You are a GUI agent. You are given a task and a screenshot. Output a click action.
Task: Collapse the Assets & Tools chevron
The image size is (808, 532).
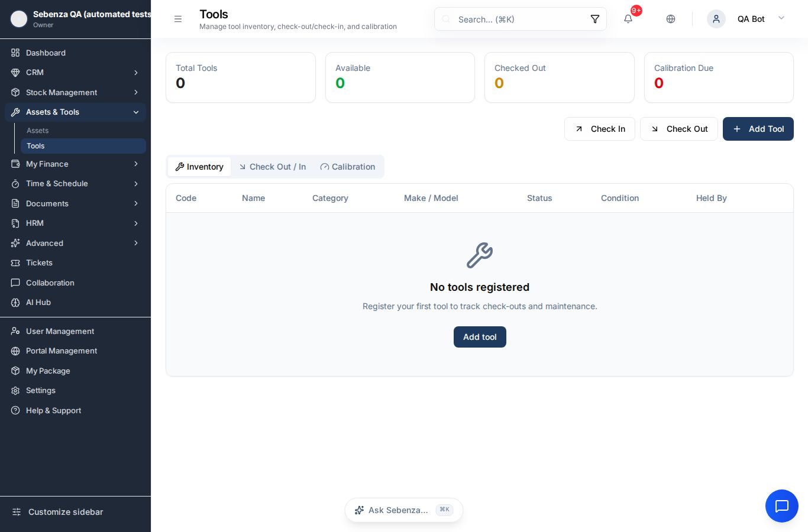tap(136, 112)
